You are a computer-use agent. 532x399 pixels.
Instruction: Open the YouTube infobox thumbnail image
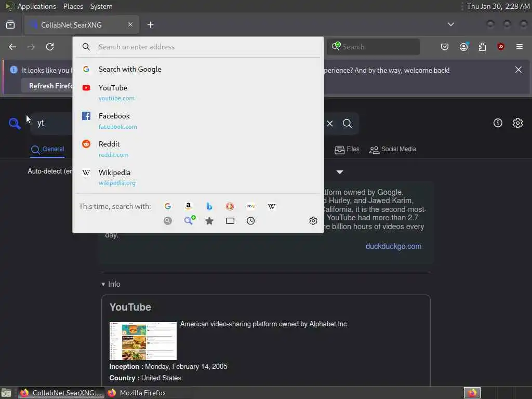tap(143, 341)
